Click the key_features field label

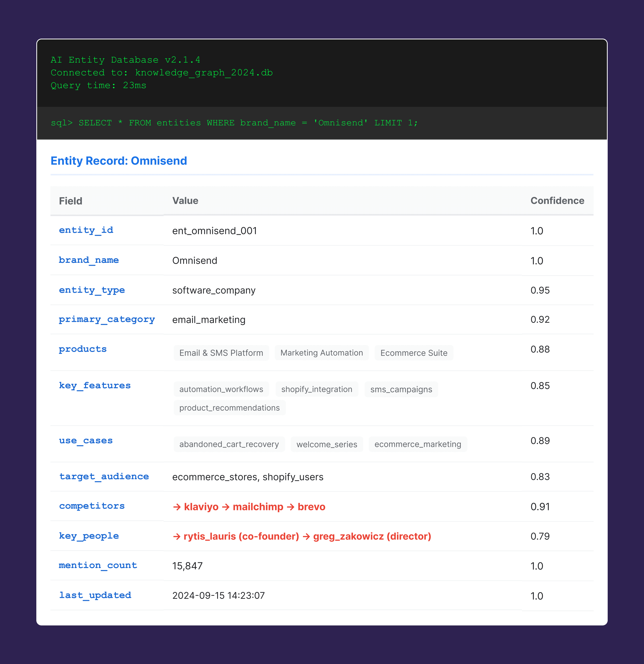[95, 385]
